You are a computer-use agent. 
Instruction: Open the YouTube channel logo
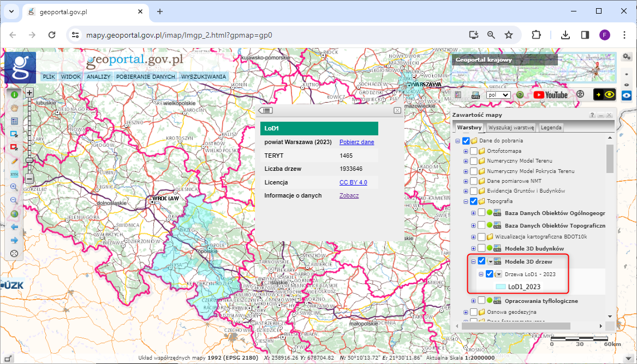tap(550, 94)
